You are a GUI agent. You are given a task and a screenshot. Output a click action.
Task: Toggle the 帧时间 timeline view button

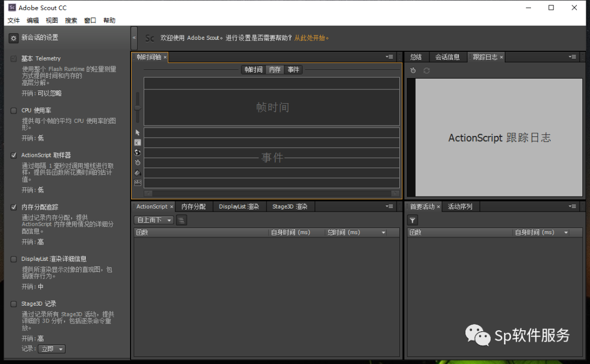tap(253, 69)
